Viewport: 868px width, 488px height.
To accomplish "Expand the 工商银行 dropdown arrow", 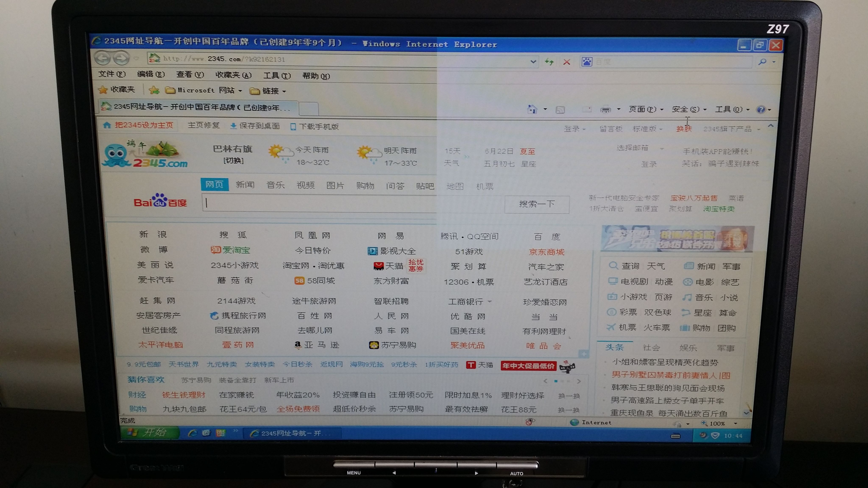I will [x=490, y=302].
